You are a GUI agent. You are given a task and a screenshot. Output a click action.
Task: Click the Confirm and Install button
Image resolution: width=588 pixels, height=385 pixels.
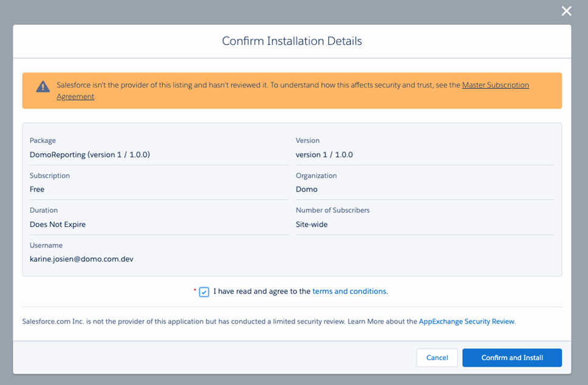click(x=512, y=358)
